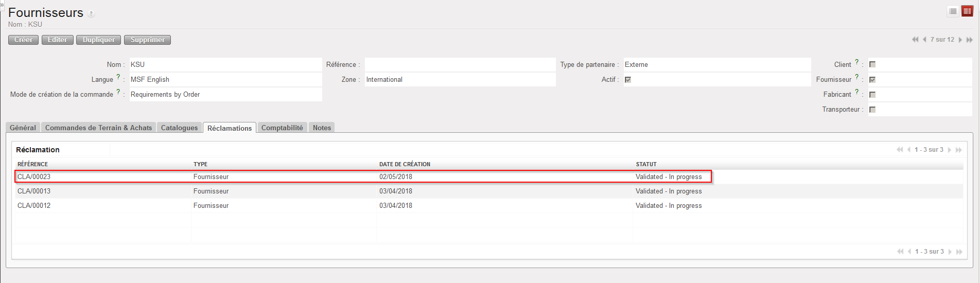Toggle the Client checkbox
Screen dimensions: 980x283
coord(872,64)
